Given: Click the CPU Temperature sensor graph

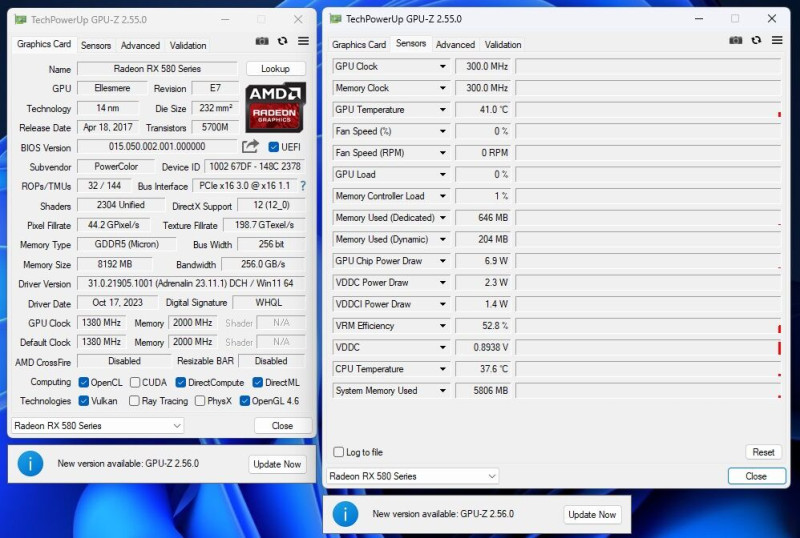Looking at the screenshot, I should (x=648, y=369).
